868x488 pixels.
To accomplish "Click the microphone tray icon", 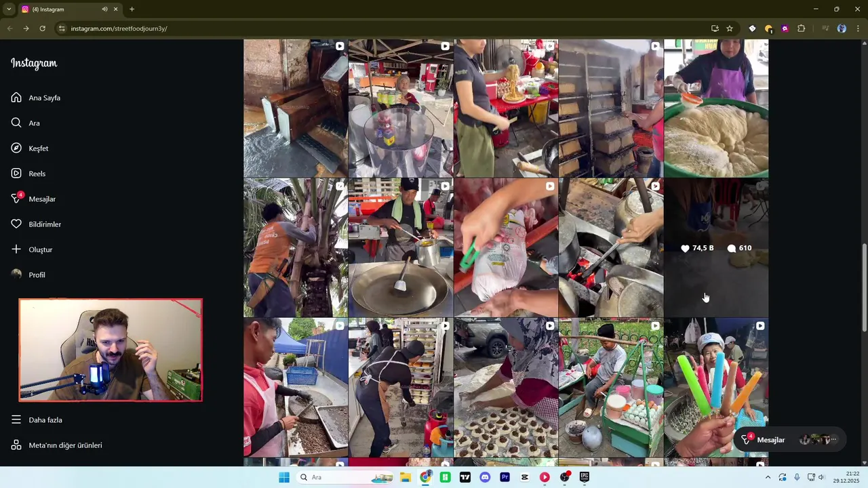I will click(797, 477).
